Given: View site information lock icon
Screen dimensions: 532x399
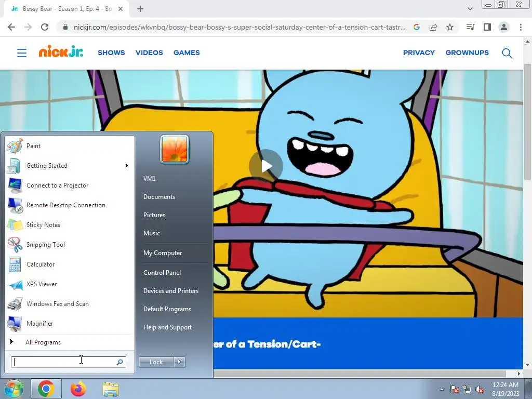Looking at the screenshot, I should (x=65, y=27).
